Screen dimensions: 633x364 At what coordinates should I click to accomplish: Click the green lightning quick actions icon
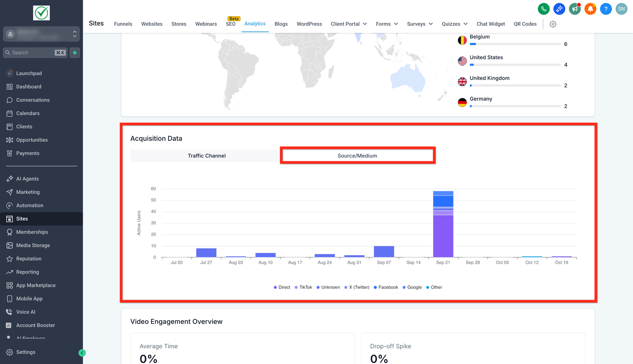(x=75, y=53)
